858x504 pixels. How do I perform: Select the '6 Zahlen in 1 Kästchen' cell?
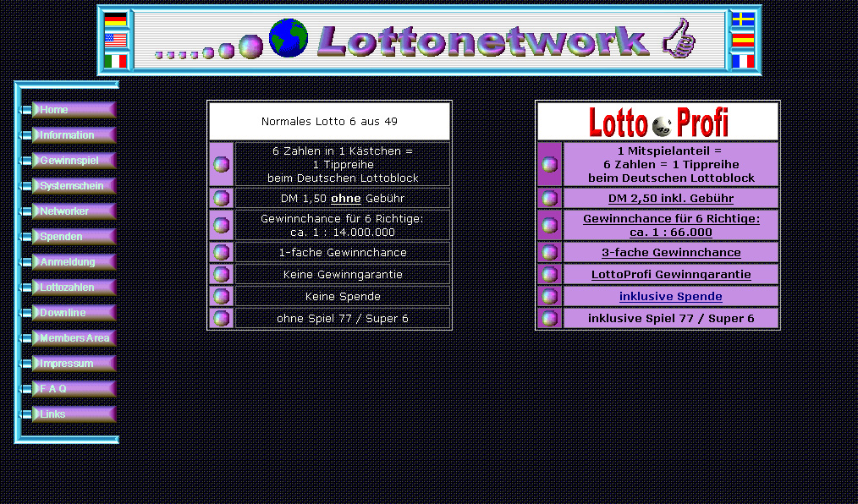coord(343,165)
